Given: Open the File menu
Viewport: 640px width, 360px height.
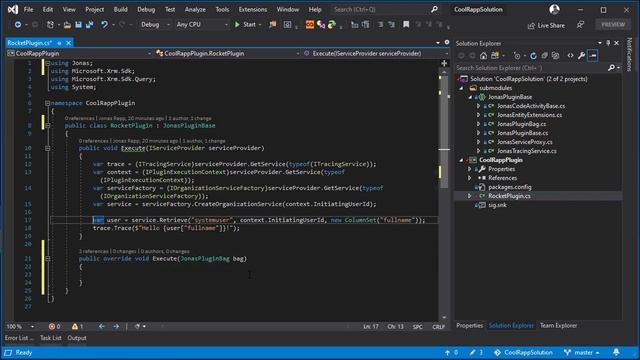Looking at the screenshot, I should pos(29,9).
